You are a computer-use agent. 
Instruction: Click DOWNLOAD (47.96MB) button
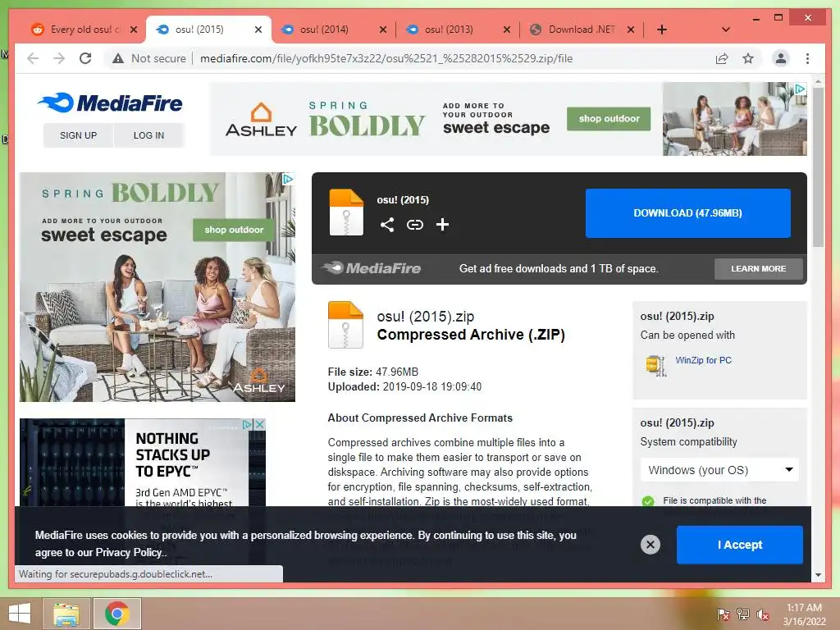point(688,213)
